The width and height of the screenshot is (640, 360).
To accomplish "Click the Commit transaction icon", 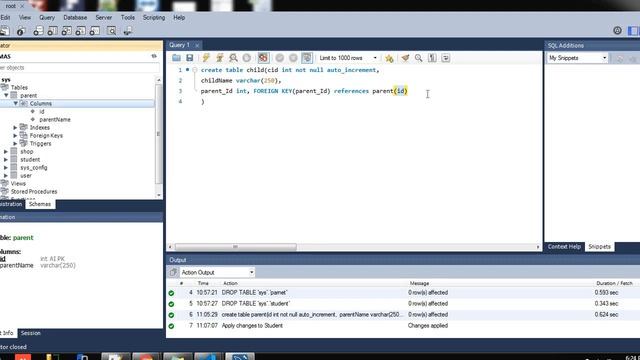I will (280, 58).
